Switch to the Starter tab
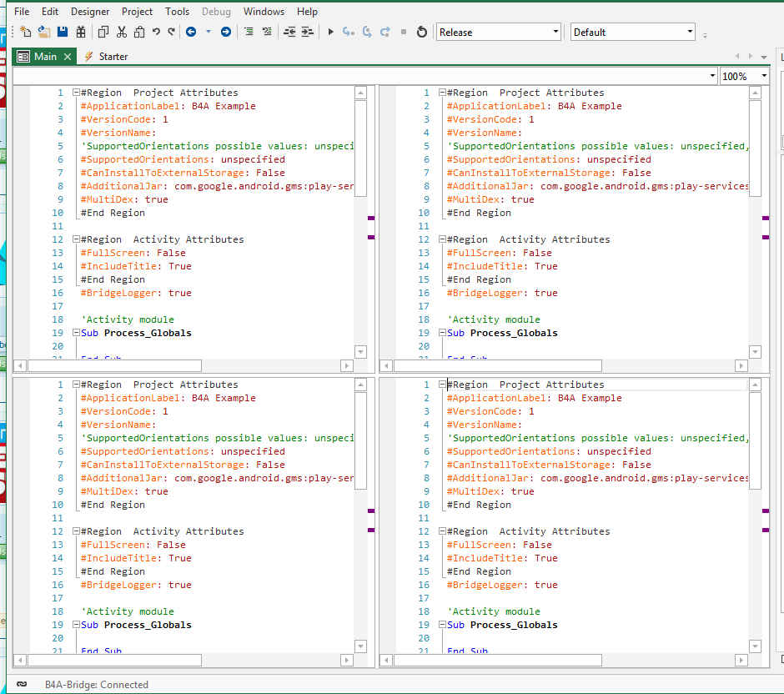The image size is (784, 694). 113,57
